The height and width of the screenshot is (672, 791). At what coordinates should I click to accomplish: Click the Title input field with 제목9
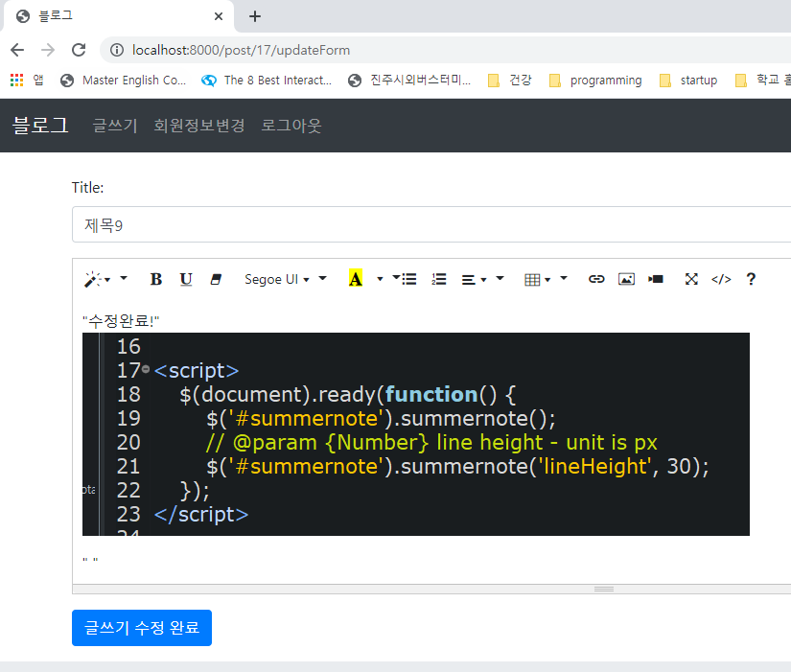pos(431,224)
